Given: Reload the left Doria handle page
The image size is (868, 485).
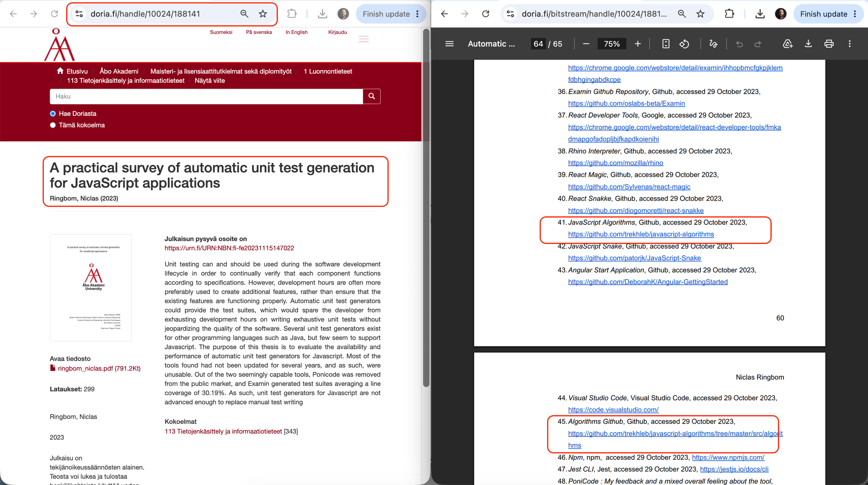Looking at the screenshot, I should tap(54, 14).
